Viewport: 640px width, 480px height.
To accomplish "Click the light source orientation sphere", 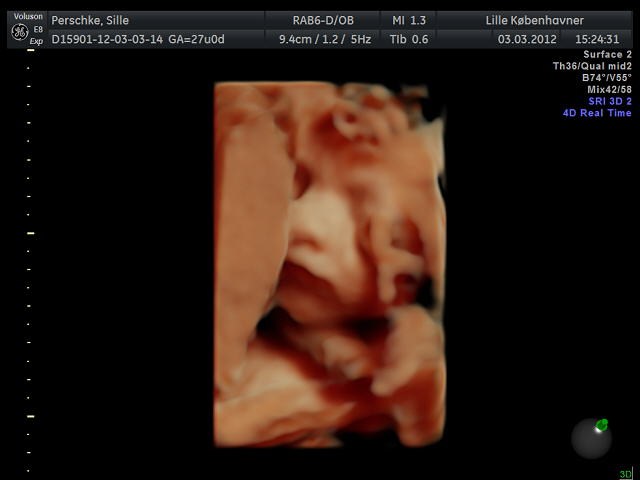I will (x=590, y=438).
